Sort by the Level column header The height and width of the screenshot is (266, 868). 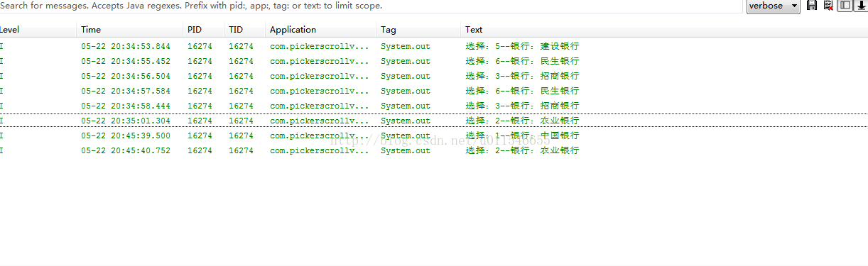tap(38, 30)
